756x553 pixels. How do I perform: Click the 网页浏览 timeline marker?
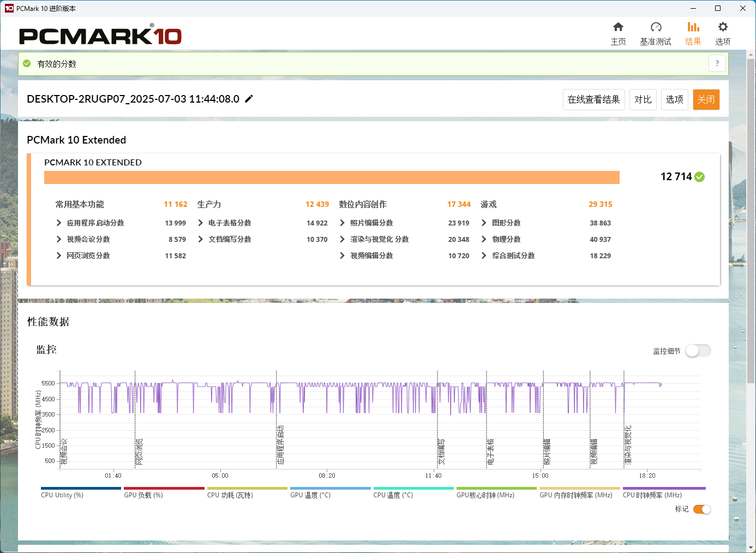(x=139, y=452)
